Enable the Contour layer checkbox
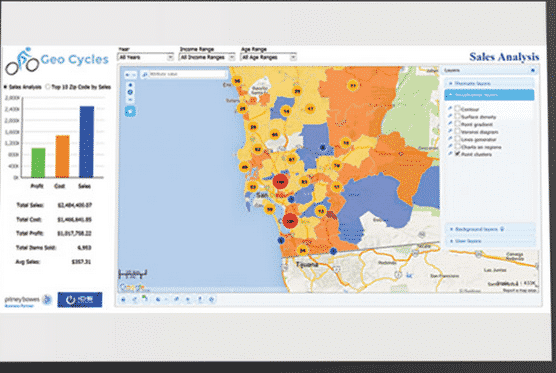 coord(458,108)
